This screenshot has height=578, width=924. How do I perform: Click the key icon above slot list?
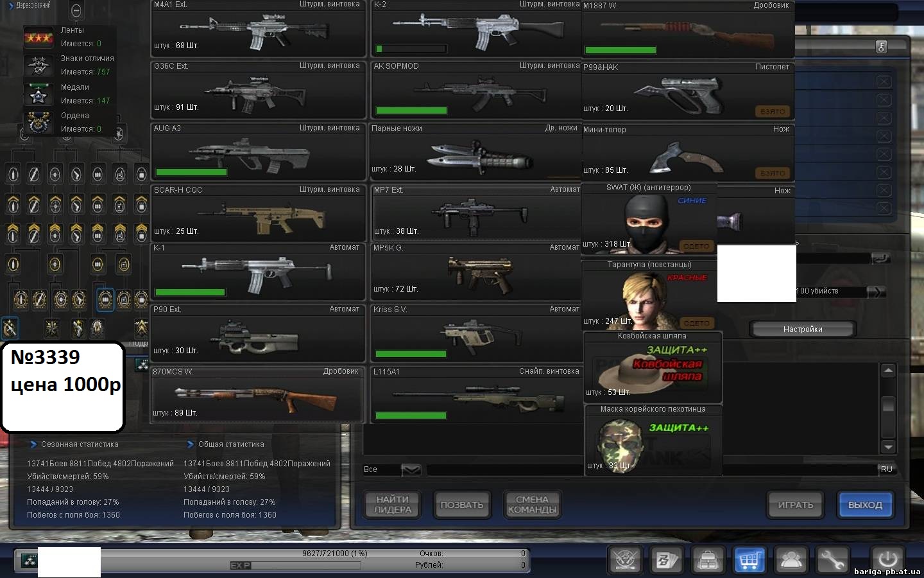[882, 46]
